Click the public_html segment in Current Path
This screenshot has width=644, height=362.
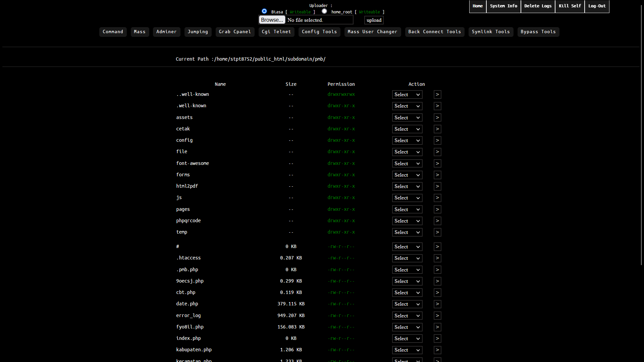[x=270, y=59]
